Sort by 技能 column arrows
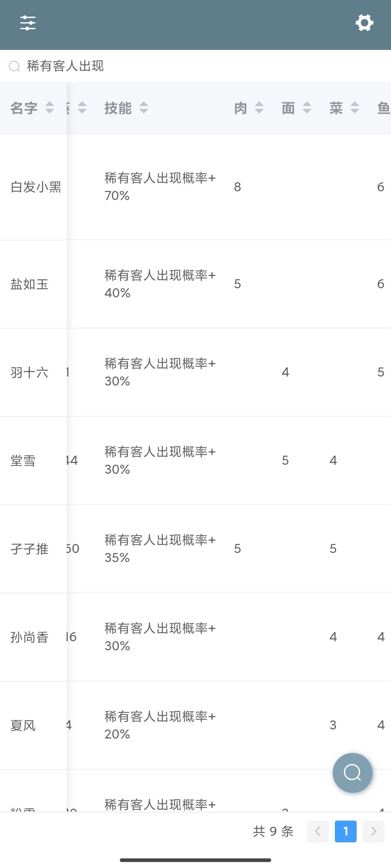The width and height of the screenshot is (391, 868). click(x=144, y=108)
